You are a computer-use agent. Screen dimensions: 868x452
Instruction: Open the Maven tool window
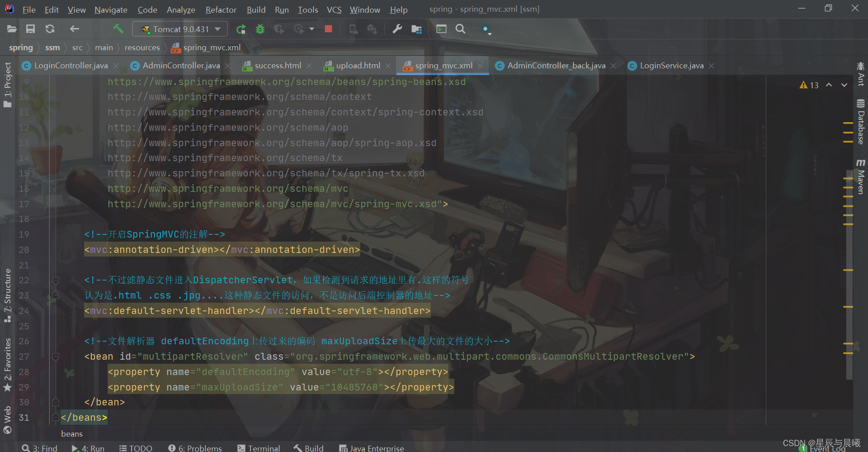pos(861,176)
